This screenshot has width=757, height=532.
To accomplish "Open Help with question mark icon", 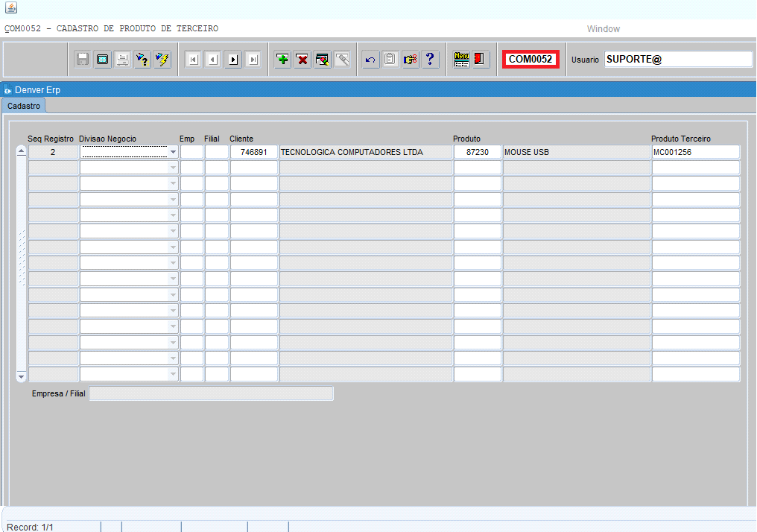I will point(430,60).
